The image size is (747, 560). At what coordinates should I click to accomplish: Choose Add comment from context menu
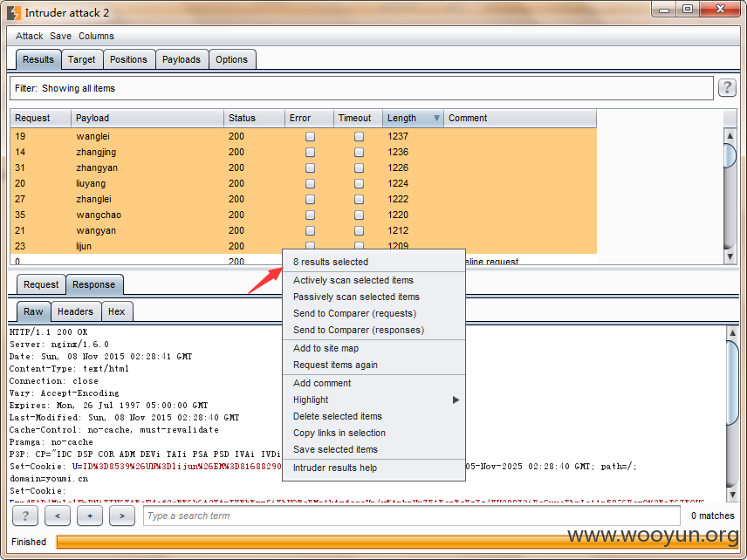click(374, 383)
